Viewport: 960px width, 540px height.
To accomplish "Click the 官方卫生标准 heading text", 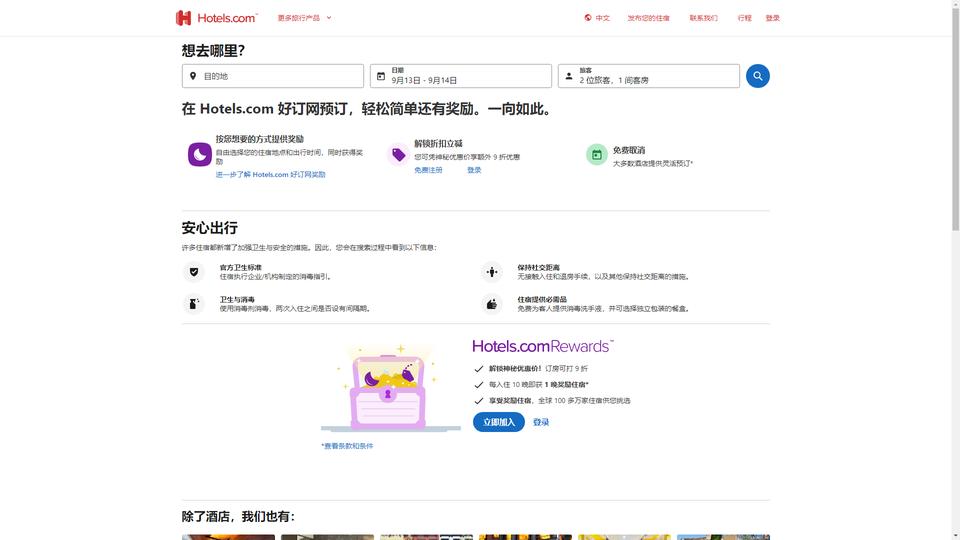I will (x=241, y=268).
